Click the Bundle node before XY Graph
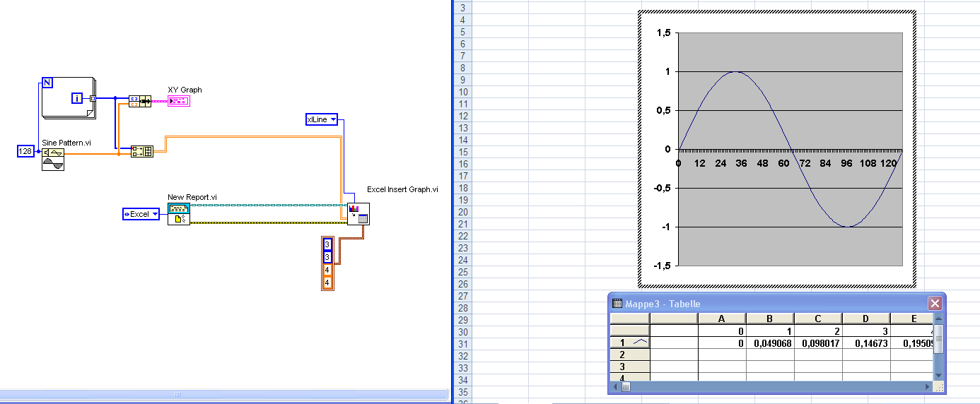Screen dimensions: 980x404 click(140, 101)
